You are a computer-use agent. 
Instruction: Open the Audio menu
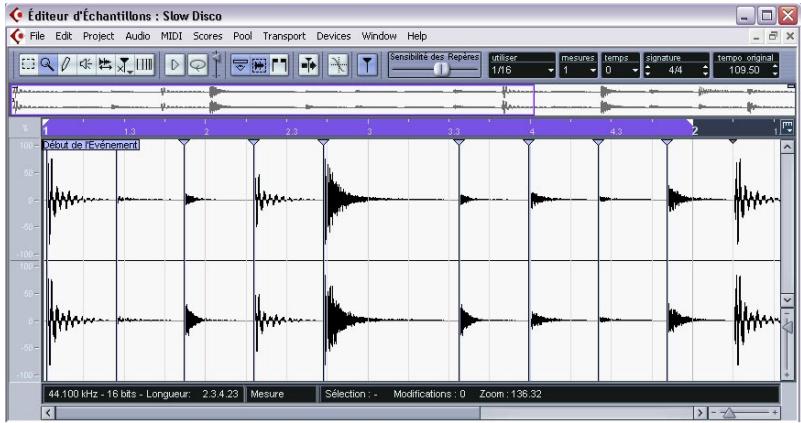pyautogui.click(x=138, y=36)
